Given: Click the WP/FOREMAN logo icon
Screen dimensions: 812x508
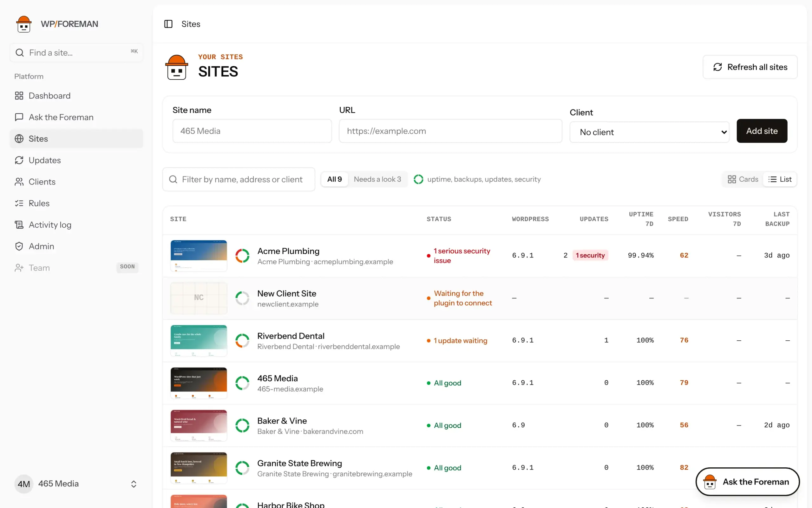Looking at the screenshot, I should pyautogui.click(x=24, y=24).
